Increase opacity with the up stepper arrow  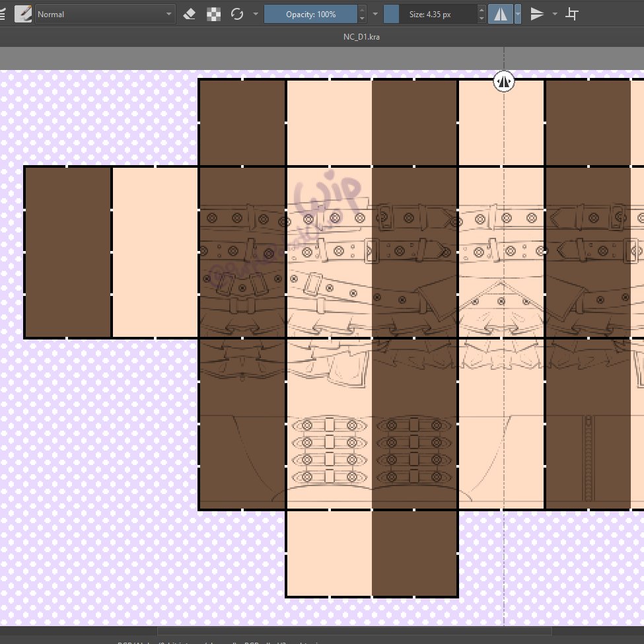pyautogui.click(x=362, y=9)
